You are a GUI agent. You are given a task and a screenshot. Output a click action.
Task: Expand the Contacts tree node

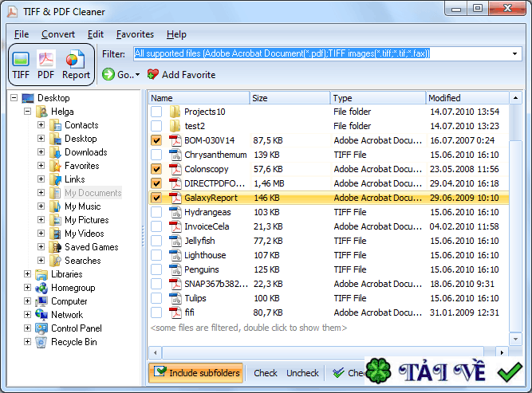tap(41, 125)
